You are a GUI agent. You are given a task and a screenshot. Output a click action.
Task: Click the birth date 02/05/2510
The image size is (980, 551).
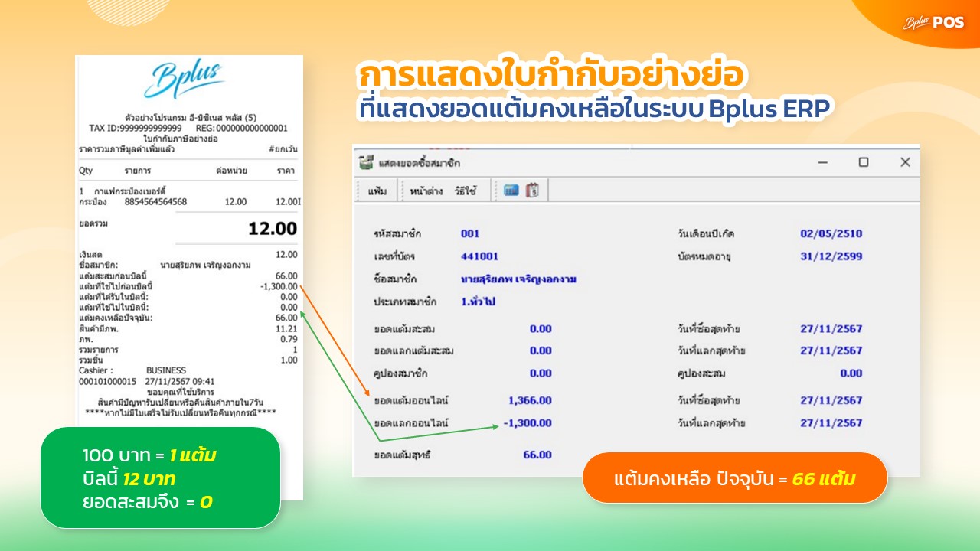click(x=831, y=233)
